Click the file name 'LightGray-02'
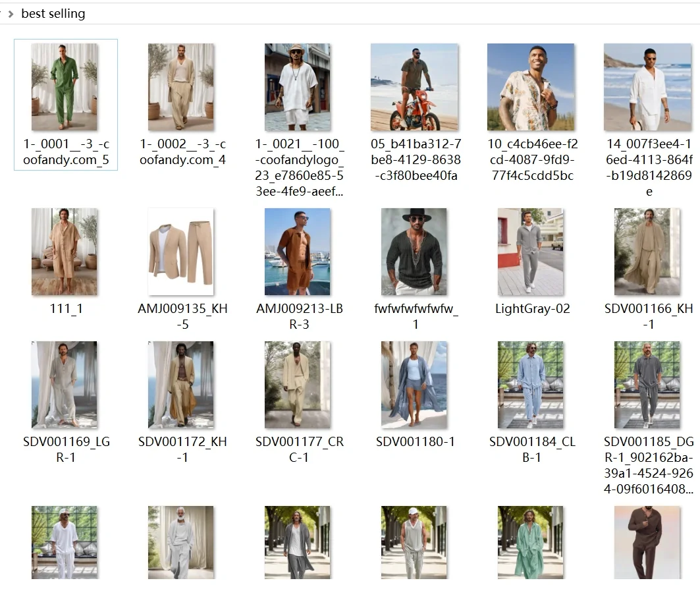The width and height of the screenshot is (700, 589). pyautogui.click(x=532, y=308)
